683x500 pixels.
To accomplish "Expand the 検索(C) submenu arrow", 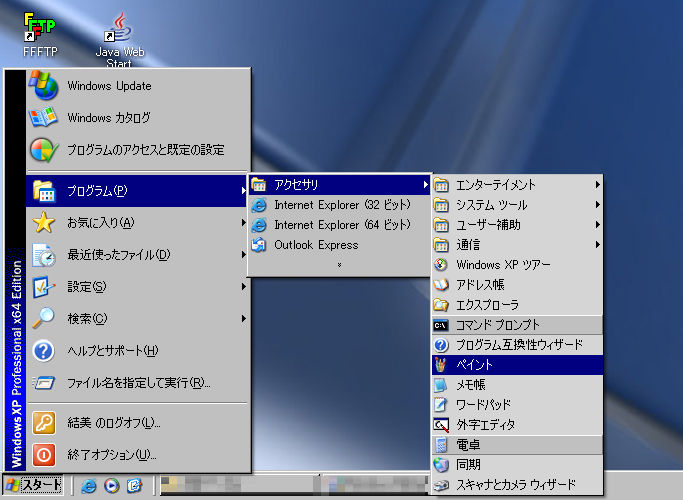I will coord(243,318).
